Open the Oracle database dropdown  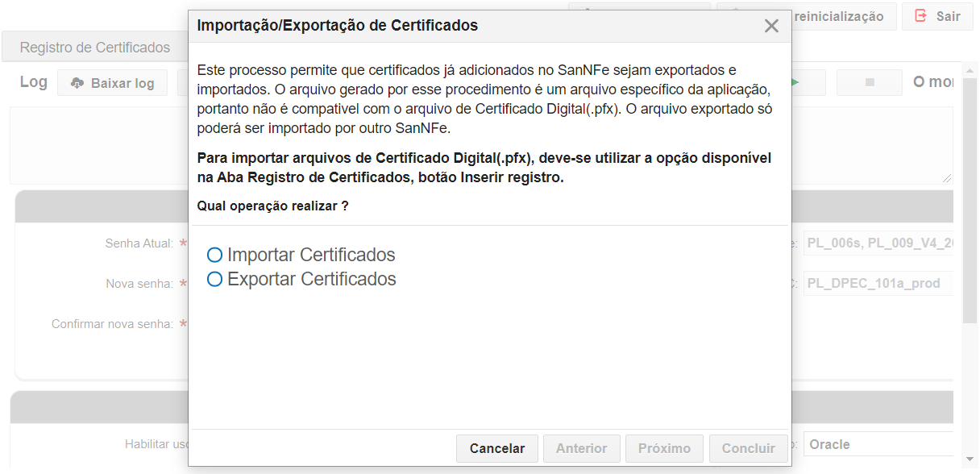878,444
